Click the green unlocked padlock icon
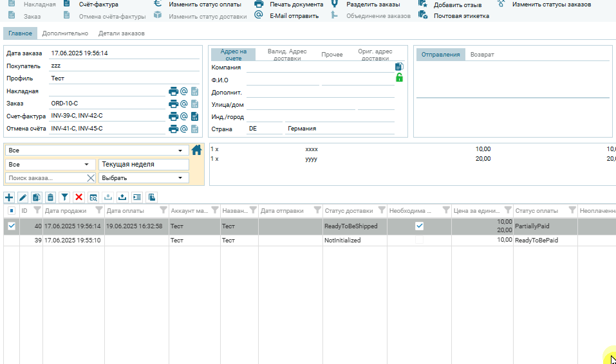Viewport: 616px width, 364px height. click(399, 78)
